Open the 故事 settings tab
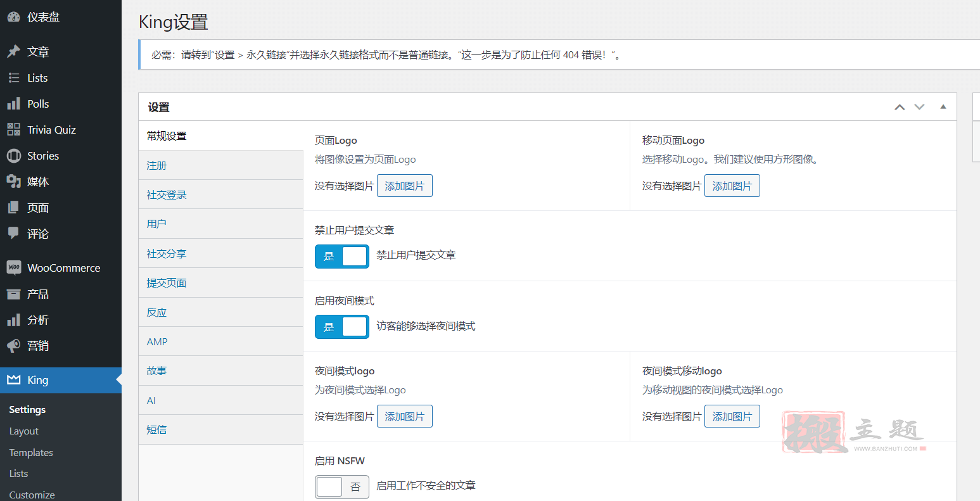Image resolution: width=980 pixels, height=501 pixels. coord(221,371)
